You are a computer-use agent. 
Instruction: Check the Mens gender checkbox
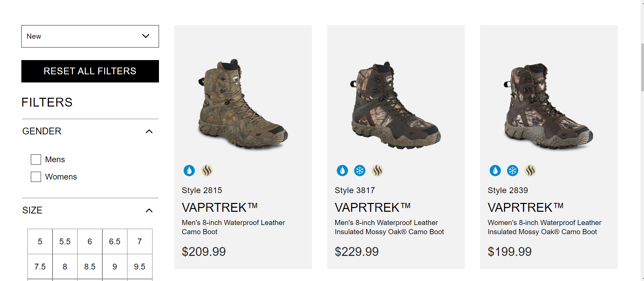point(36,159)
